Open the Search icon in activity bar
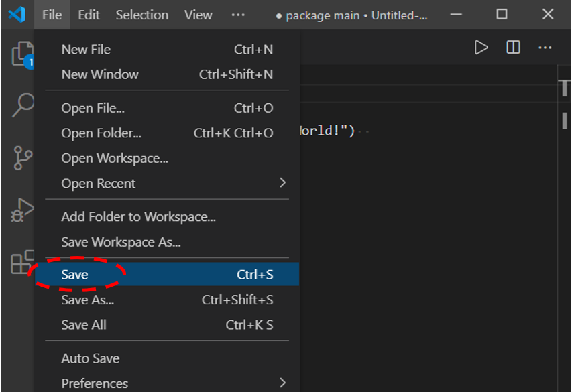Viewport: 572px width, 392px height. coord(23,105)
